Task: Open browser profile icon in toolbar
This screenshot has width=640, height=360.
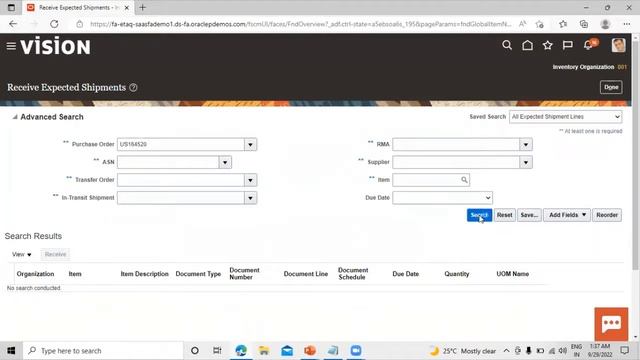Action: (605, 24)
